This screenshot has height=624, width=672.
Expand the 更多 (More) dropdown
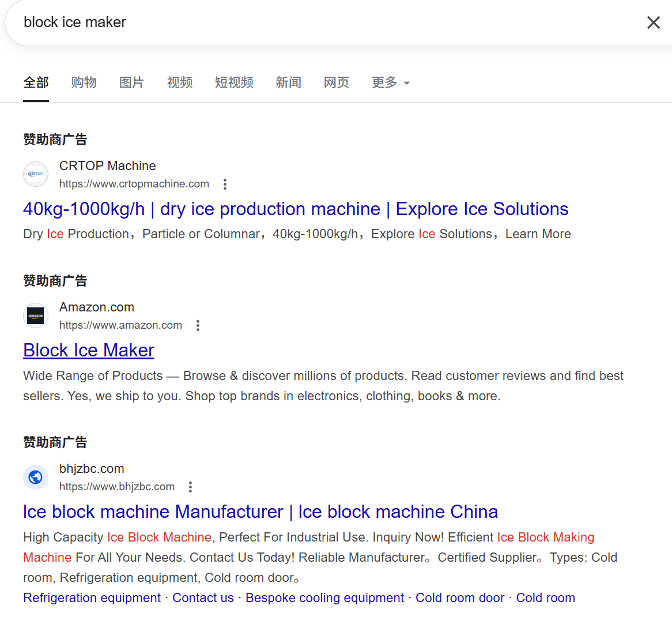[x=390, y=82]
